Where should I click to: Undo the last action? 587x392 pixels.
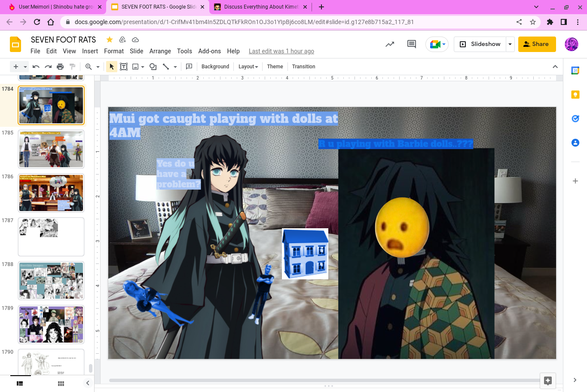click(x=36, y=67)
